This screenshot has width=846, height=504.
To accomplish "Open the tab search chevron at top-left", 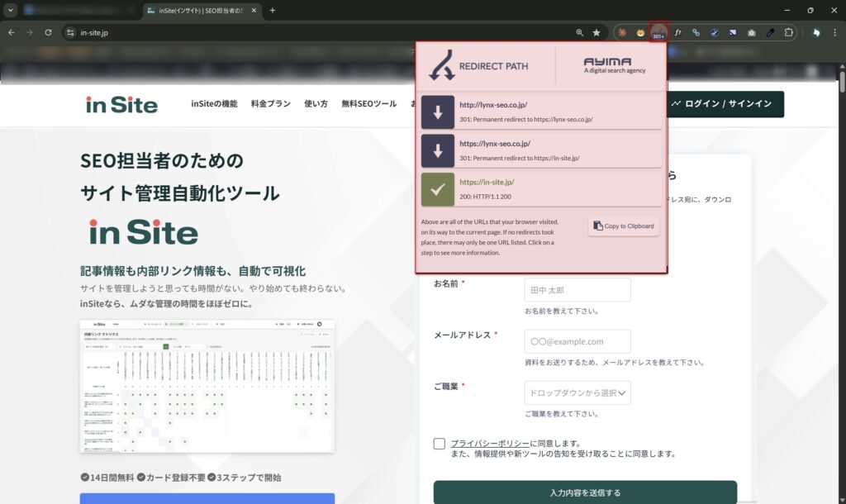I will [11, 10].
